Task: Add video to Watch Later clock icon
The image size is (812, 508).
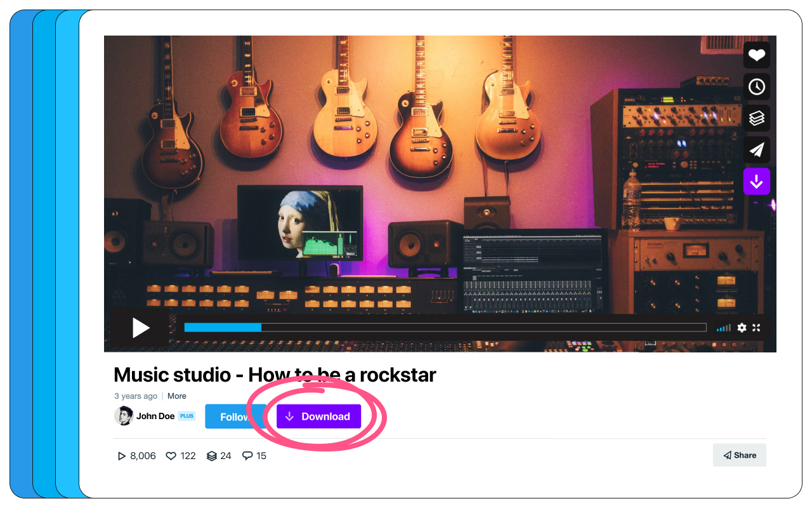Action: pyautogui.click(x=756, y=87)
